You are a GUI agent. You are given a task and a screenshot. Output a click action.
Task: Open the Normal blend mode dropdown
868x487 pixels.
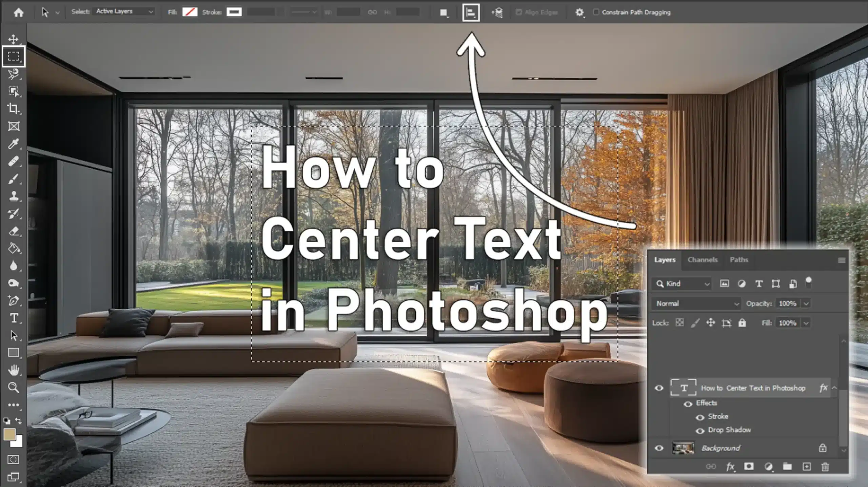tap(696, 303)
